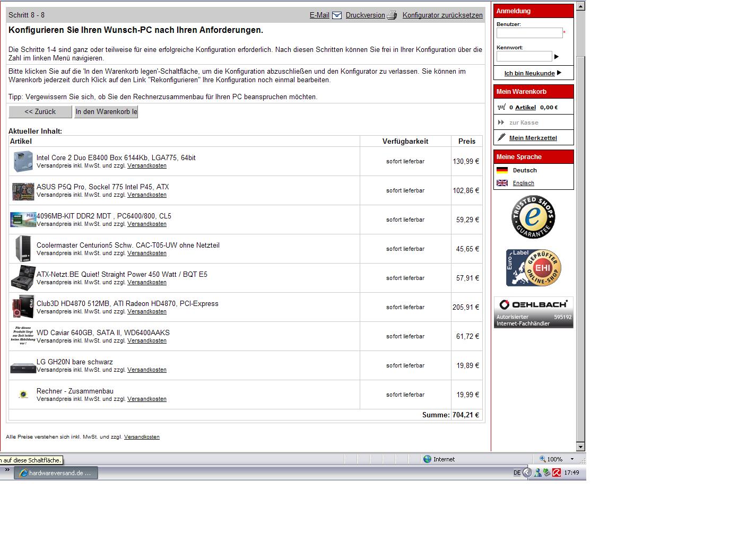Image resolution: width=747 pixels, height=560 pixels.
Task: Open Versandkosten link in Coolermaster row
Action: point(147,253)
